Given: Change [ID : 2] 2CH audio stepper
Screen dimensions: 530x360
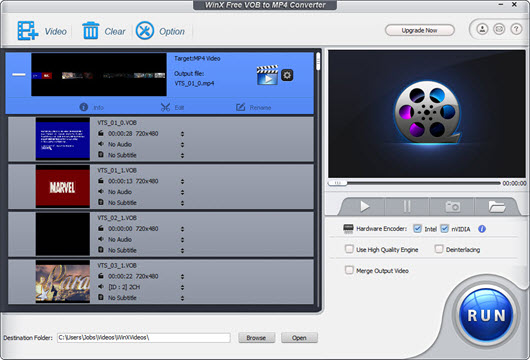Looking at the screenshot, I should click(x=182, y=287).
